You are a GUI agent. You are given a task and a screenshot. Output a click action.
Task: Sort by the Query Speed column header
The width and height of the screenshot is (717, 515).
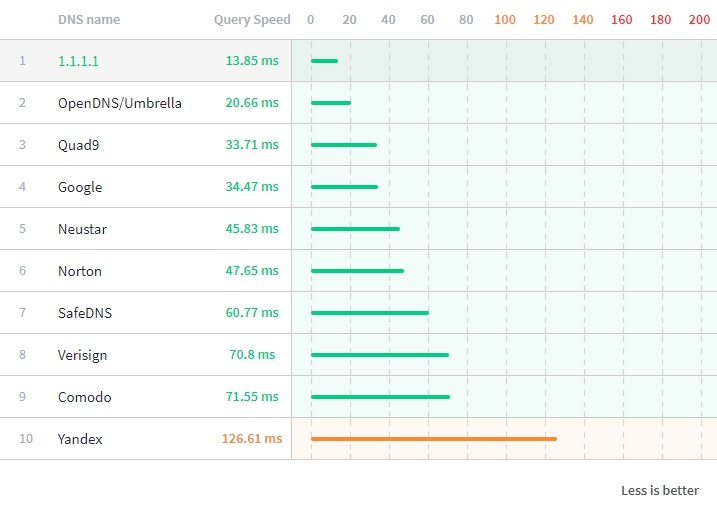252,20
